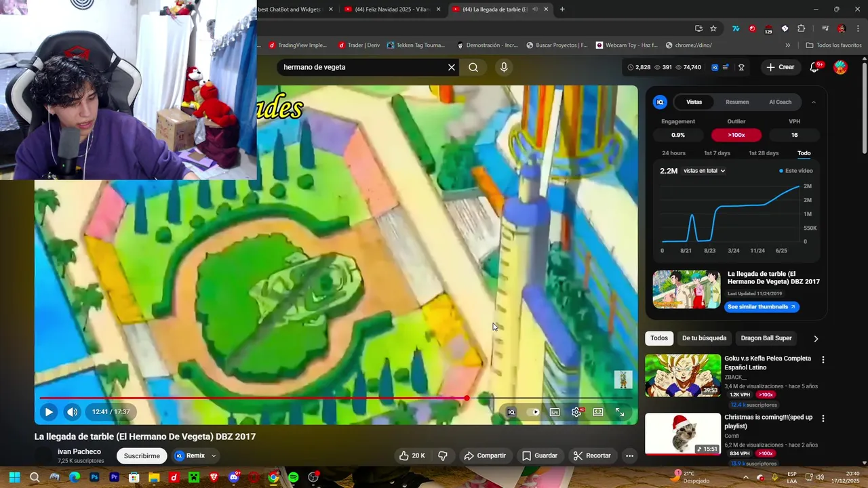This screenshot has width=868, height=488.
Task: Show hidden bookmarks with double chevron
Action: pos(788,45)
